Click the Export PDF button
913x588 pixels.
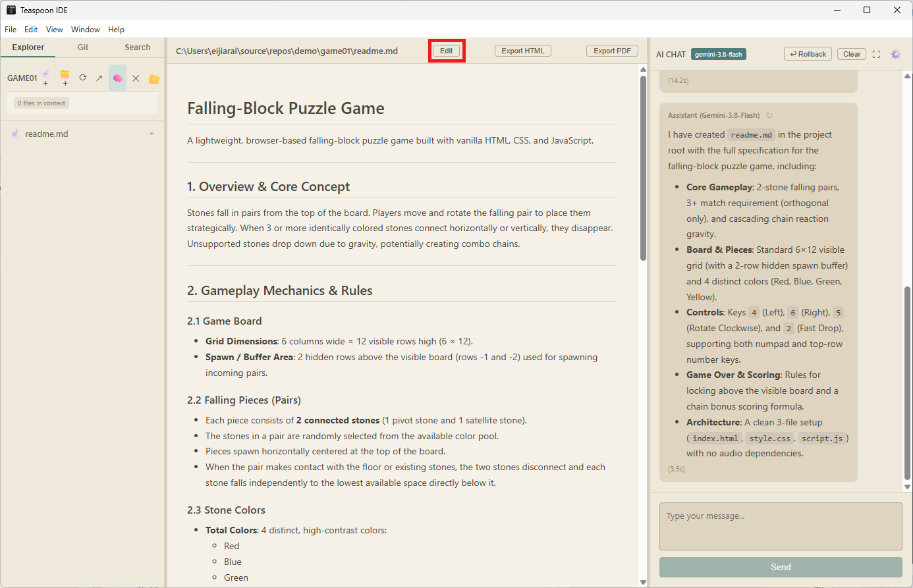tap(613, 51)
